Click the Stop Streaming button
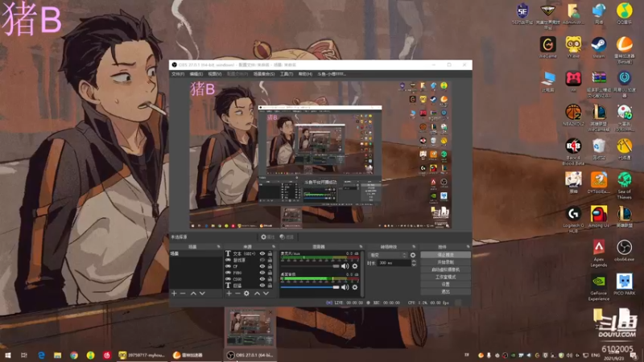This screenshot has height=362, width=644. [x=446, y=255]
